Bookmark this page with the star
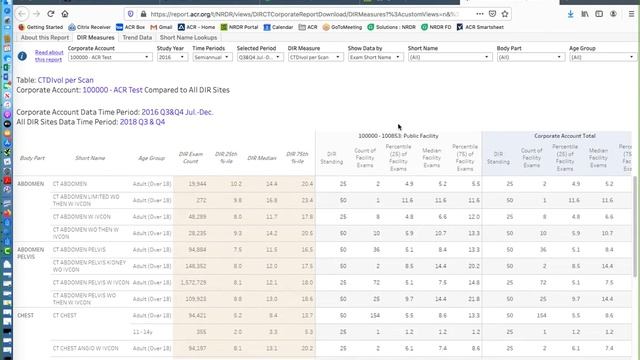 pos(505,14)
